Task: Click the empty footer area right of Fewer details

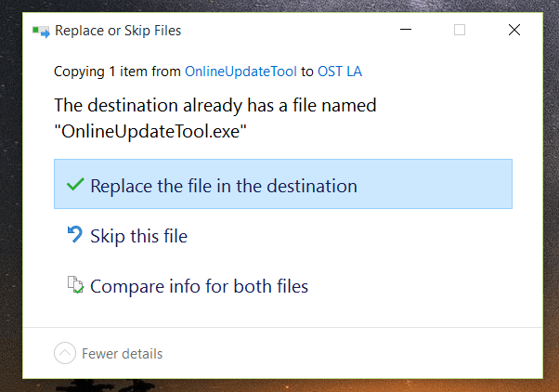Action: [x=353, y=353]
